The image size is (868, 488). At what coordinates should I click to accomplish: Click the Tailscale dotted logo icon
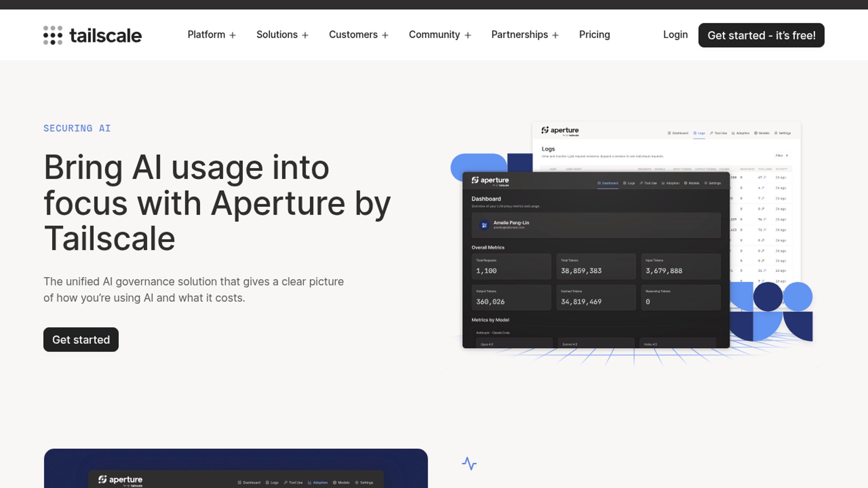click(53, 35)
